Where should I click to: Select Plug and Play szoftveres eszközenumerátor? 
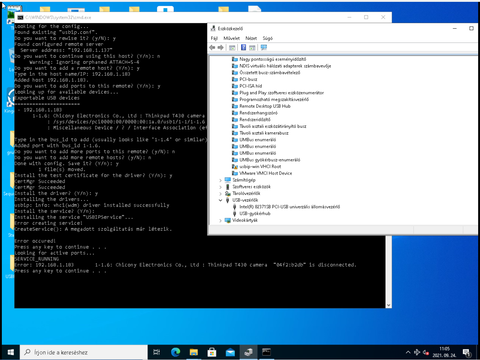coord(281,93)
